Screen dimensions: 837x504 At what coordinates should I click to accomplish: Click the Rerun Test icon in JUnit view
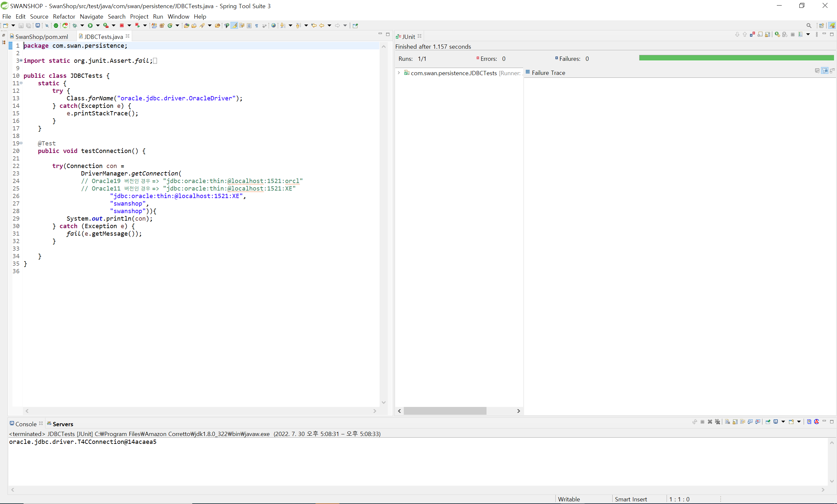777,35
